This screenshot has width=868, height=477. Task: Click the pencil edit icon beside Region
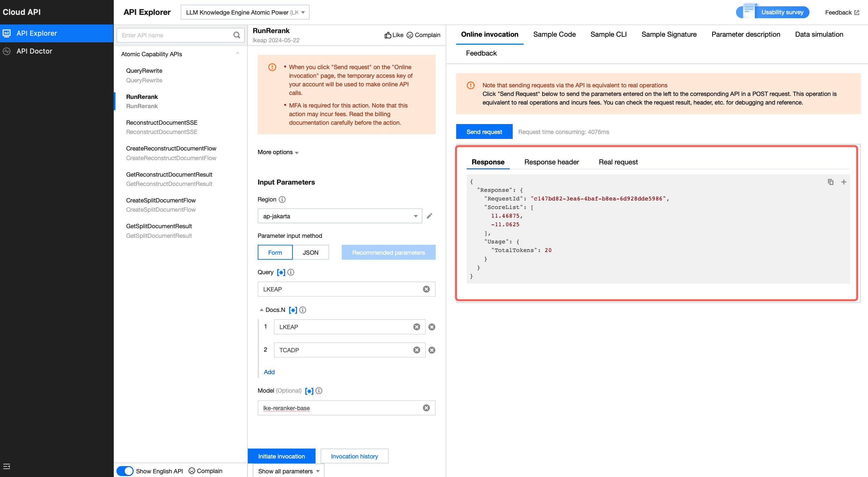429,216
